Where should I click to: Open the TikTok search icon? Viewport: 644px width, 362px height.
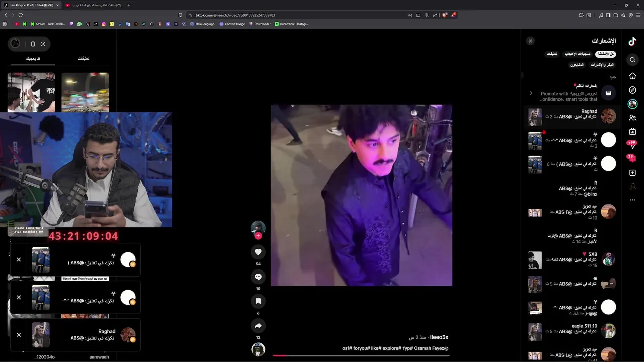tap(632, 60)
